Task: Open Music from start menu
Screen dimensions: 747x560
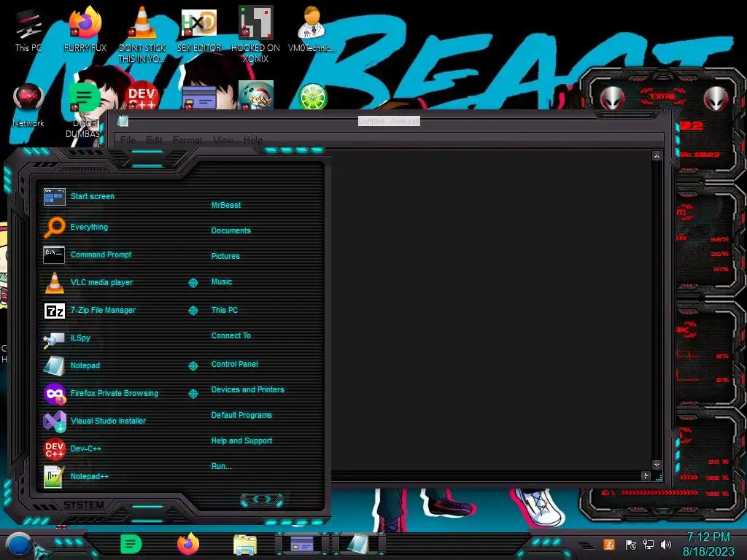Action: 222,282
